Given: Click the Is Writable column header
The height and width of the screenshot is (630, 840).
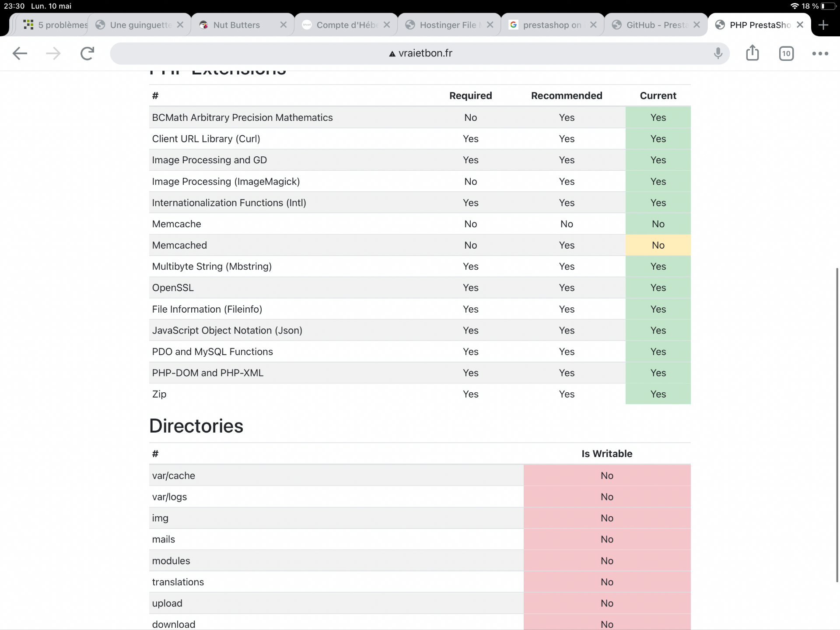Looking at the screenshot, I should click(607, 454).
